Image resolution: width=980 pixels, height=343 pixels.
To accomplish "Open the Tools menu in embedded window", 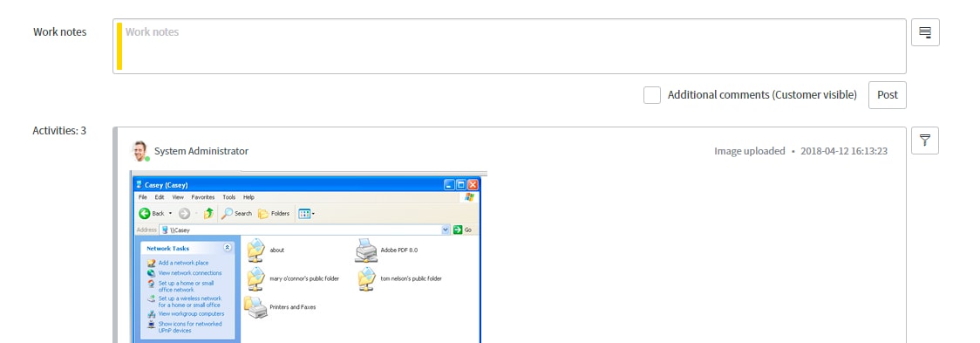I will 229,197.
